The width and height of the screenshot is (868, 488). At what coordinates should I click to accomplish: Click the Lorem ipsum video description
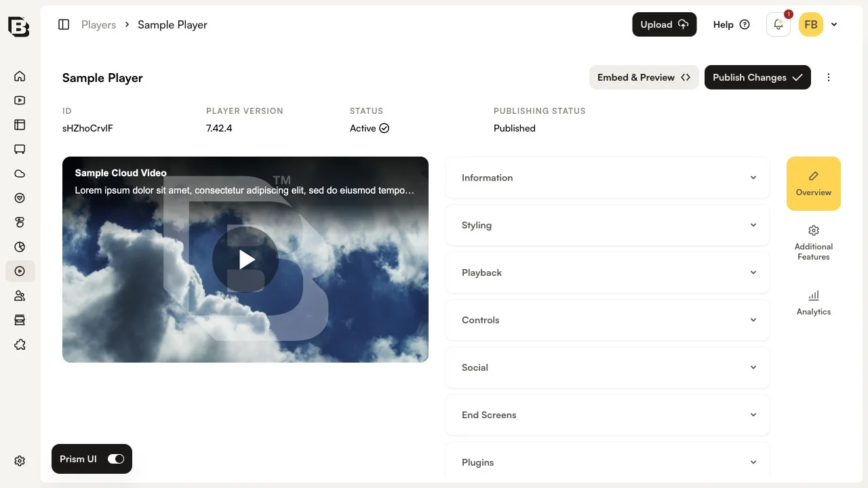tap(244, 190)
